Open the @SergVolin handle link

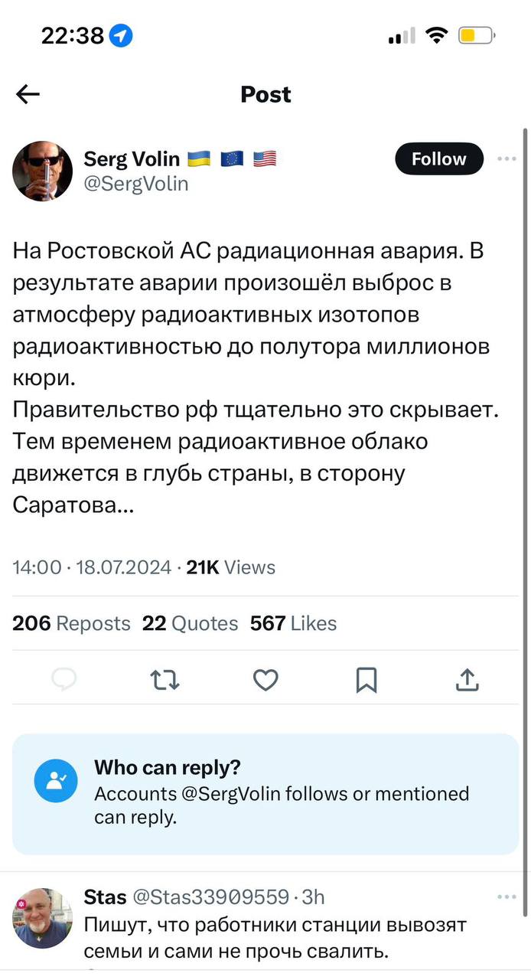pyautogui.click(x=135, y=184)
